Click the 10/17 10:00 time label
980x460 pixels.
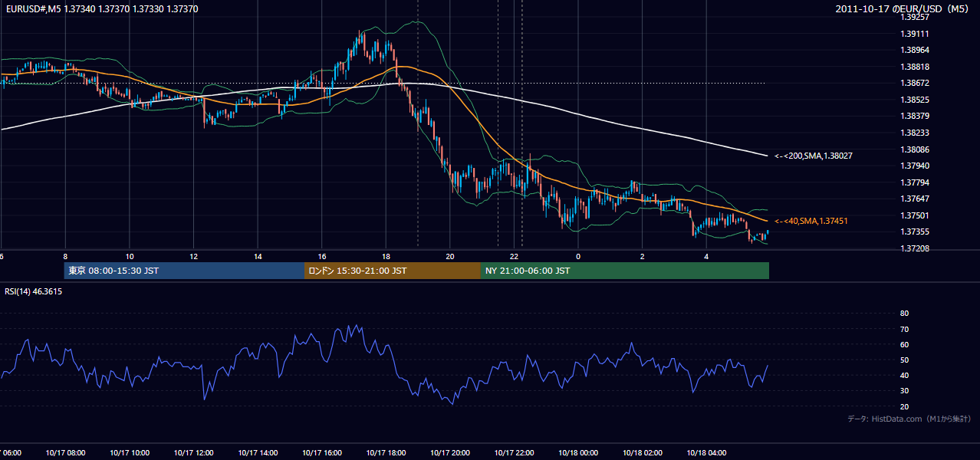coord(130,453)
